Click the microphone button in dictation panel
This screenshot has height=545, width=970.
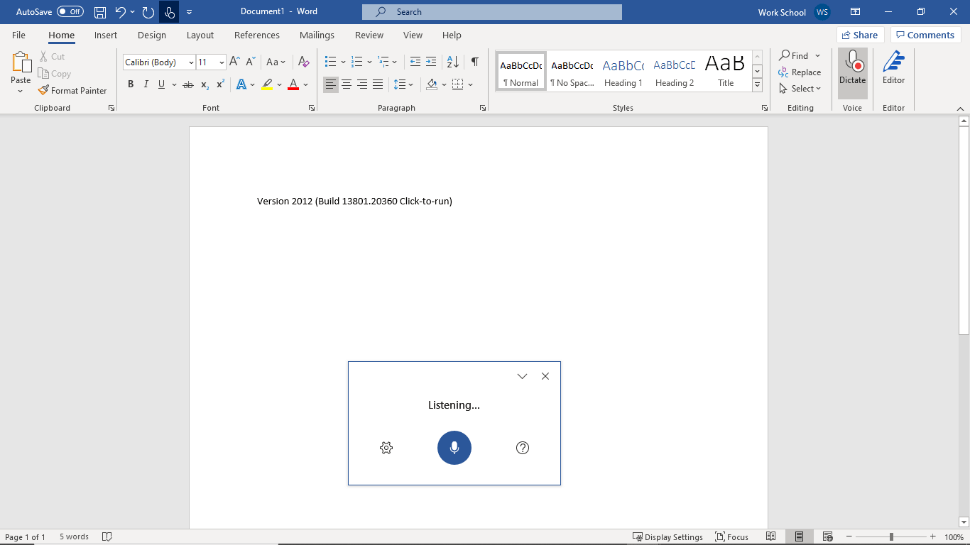(454, 448)
